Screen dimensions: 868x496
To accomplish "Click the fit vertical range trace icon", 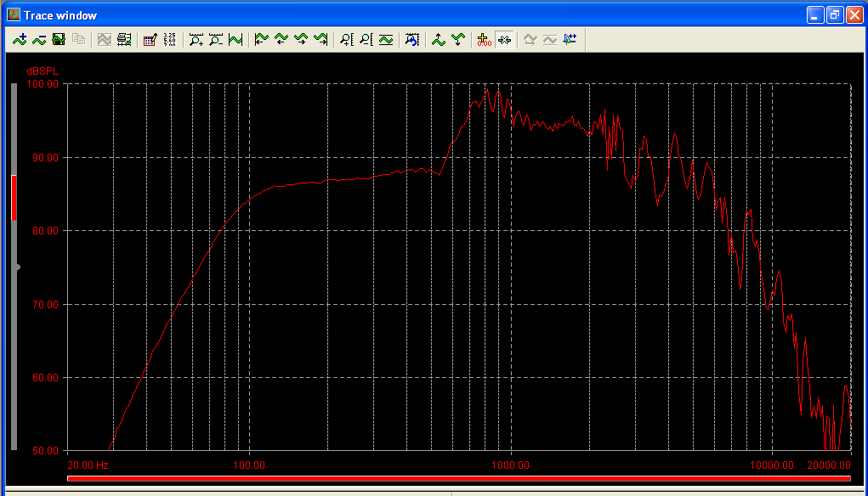I will click(386, 40).
